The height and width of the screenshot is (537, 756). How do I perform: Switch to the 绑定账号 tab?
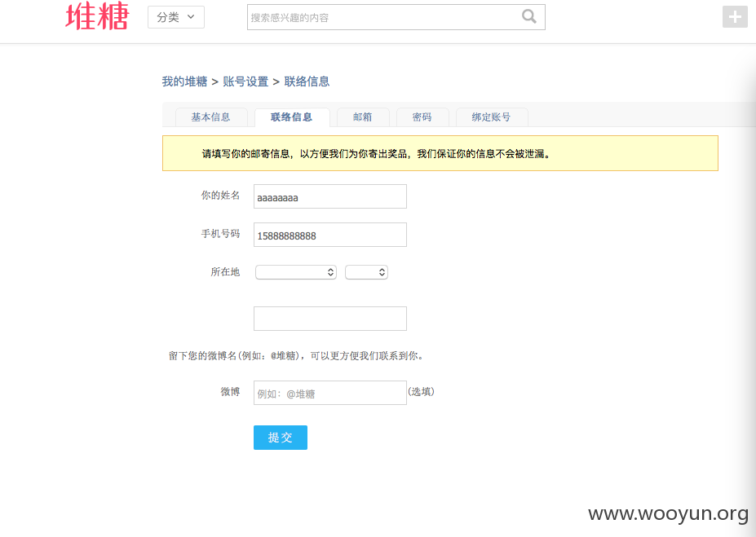pos(492,117)
